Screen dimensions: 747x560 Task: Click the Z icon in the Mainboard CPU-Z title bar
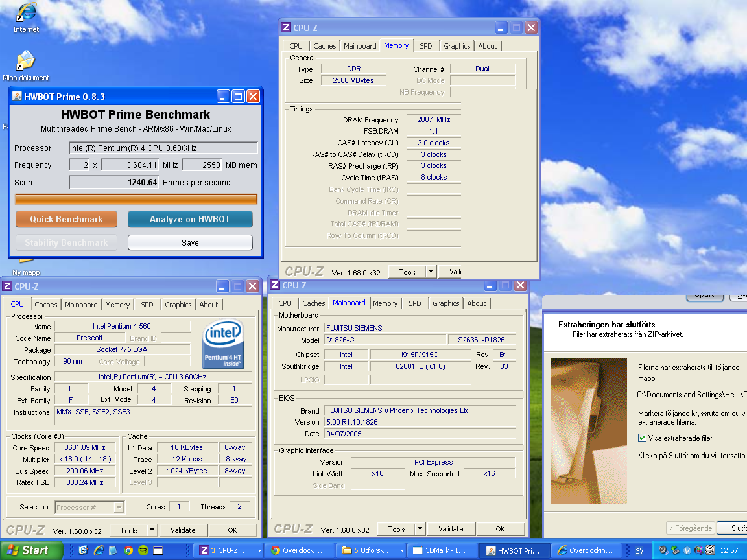[x=275, y=285]
